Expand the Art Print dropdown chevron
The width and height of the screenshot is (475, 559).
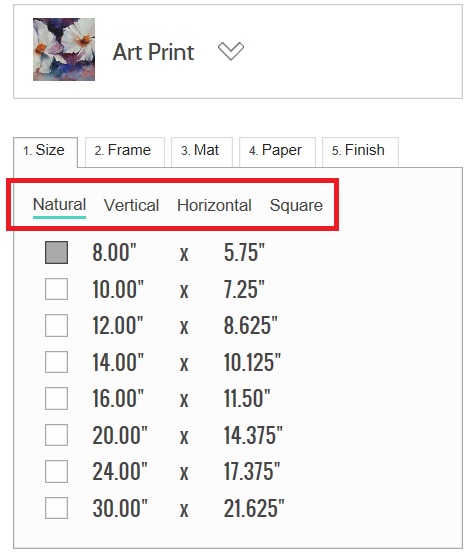pos(231,51)
